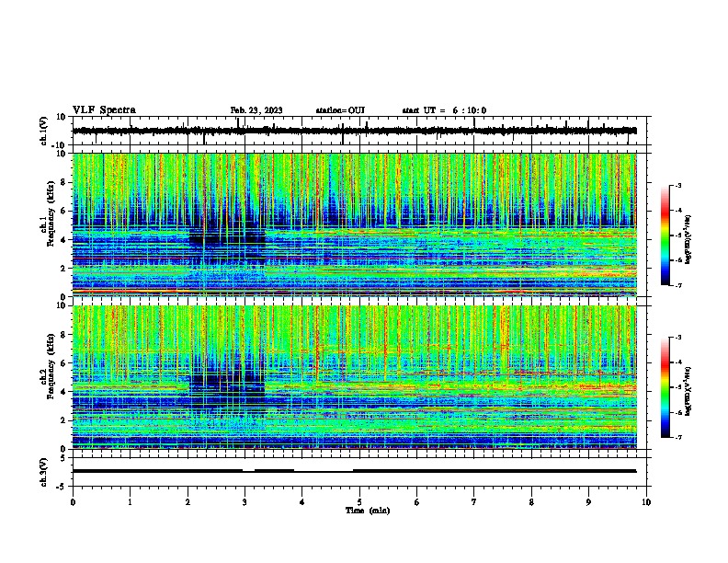Click the ch.1 colorbar label log(PSD)

pyautogui.click(x=688, y=240)
